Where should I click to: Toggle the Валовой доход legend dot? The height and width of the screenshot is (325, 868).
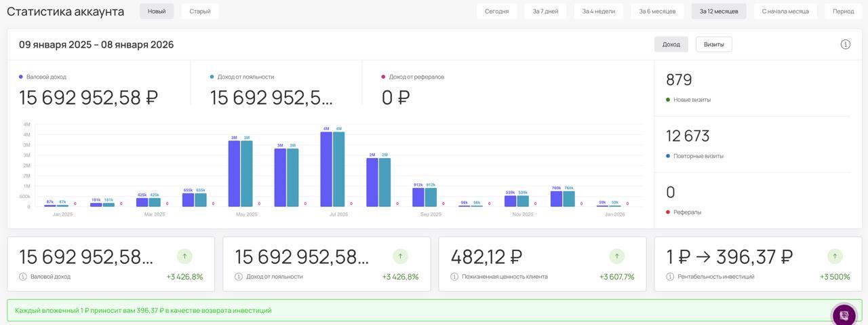(21, 77)
